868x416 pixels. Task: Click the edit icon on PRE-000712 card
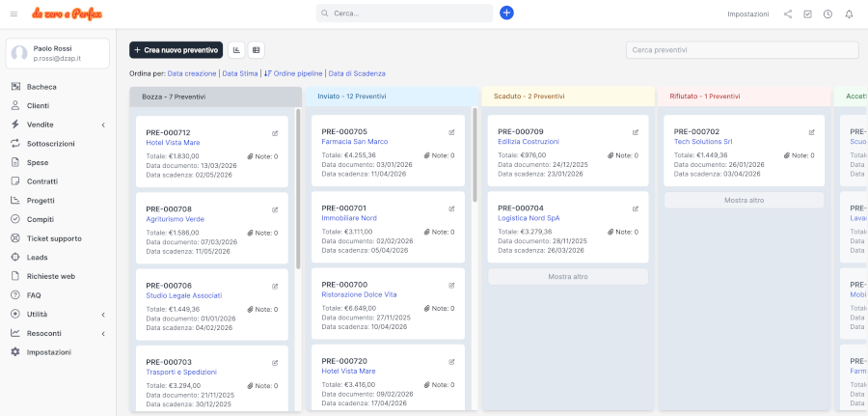[275, 132]
